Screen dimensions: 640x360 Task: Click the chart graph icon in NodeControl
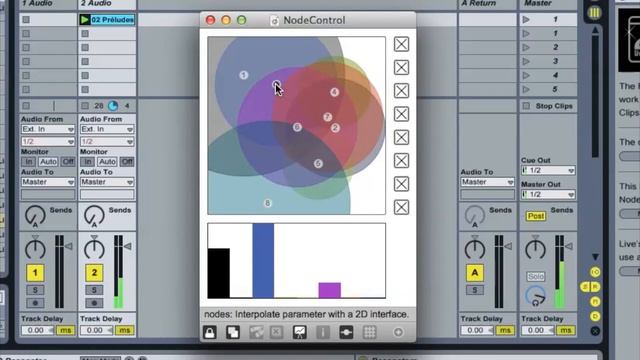tap(300, 332)
